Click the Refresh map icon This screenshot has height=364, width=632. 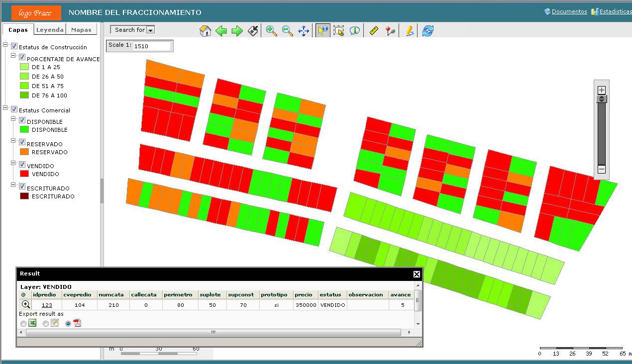coord(427,31)
